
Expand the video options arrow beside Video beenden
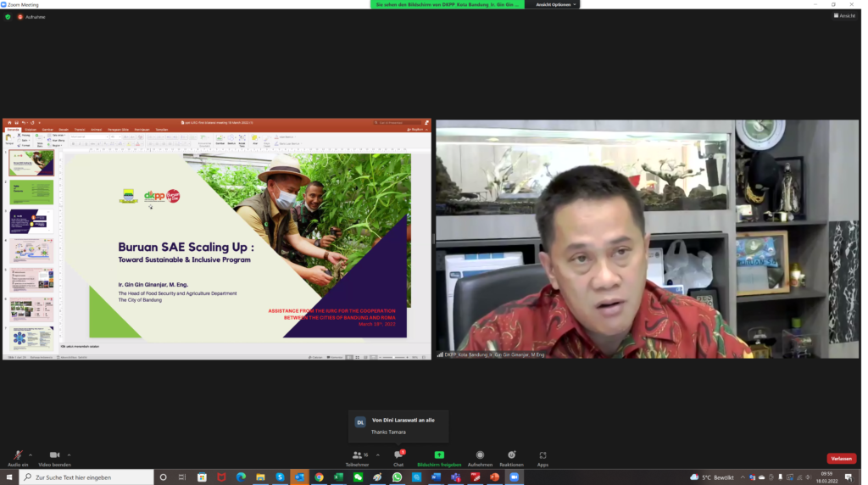(69, 454)
